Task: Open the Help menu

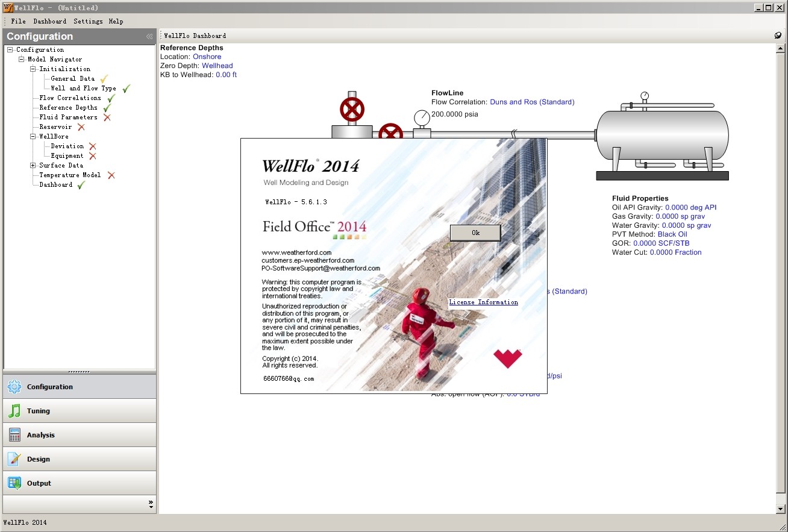Action: coord(116,21)
